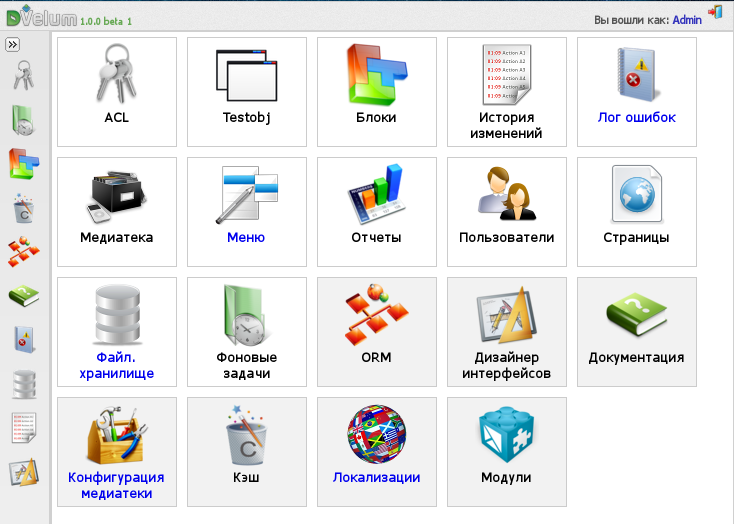Open interface designer from the sidebar triangle-ruler icon
734x524 pixels.
coord(23,472)
